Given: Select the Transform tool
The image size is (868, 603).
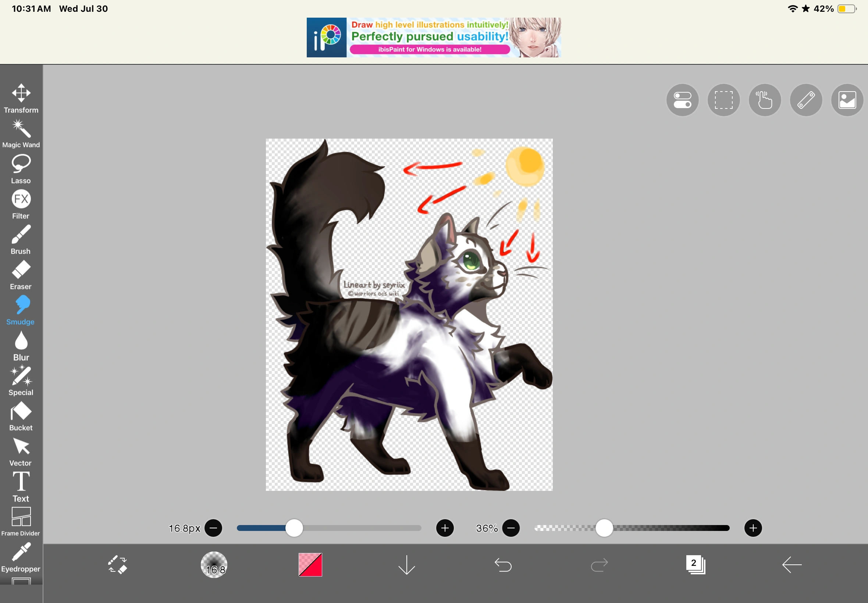Looking at the screenshot, I should (x=21, y=98).
